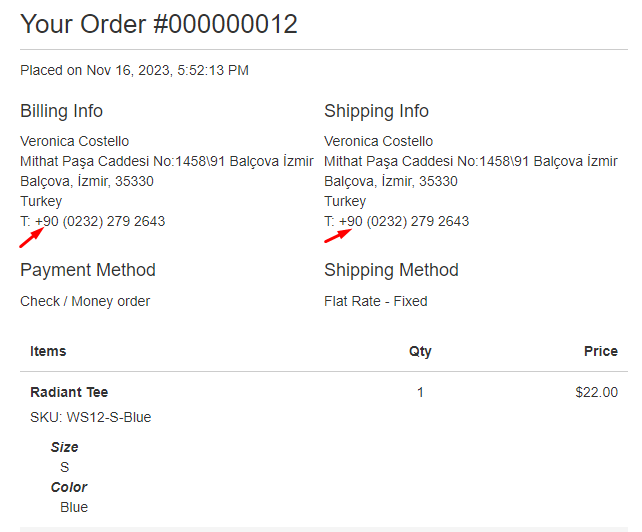642x532 pixels.
Task: Click the order number heading #000000012
Action: (159, 24)
